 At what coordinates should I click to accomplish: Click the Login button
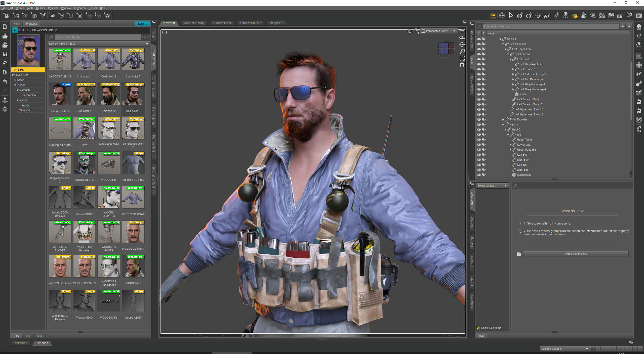142,24
